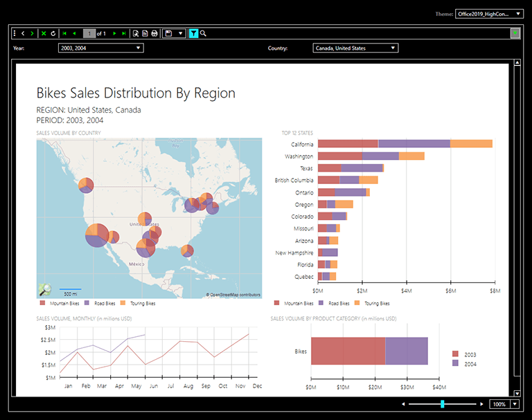The image size is (532, 420).
Task: Click vertical scrollbar up arrow
Action: click(x=517, y=62)
